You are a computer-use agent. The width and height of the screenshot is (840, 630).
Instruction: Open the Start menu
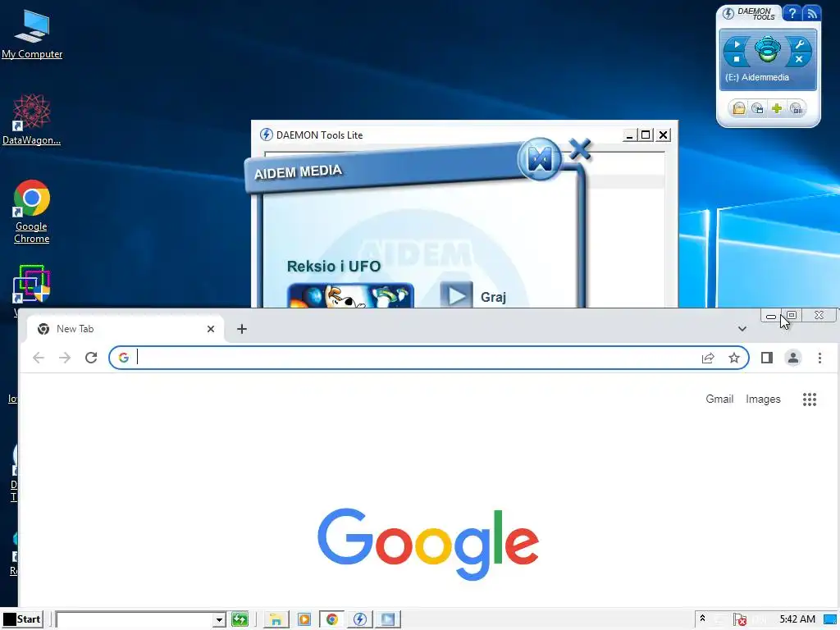[22, 619]
